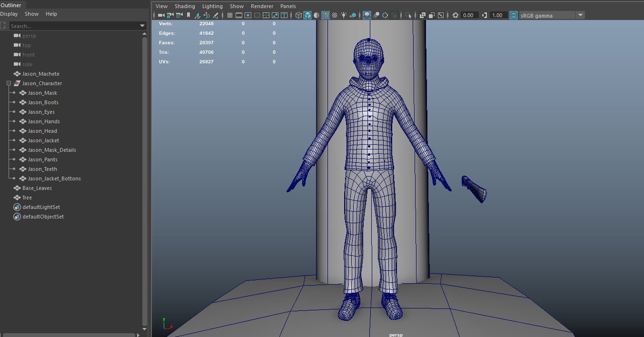644x337 pixels.
Task: Click the Isolate Select icon
Action: pos(408,15)
